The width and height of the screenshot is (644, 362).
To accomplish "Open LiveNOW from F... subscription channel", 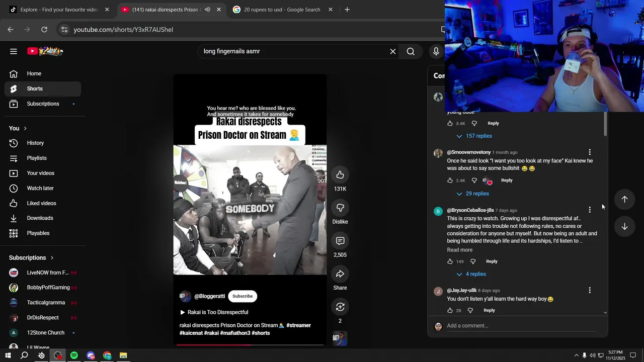I will coord(43,273).
